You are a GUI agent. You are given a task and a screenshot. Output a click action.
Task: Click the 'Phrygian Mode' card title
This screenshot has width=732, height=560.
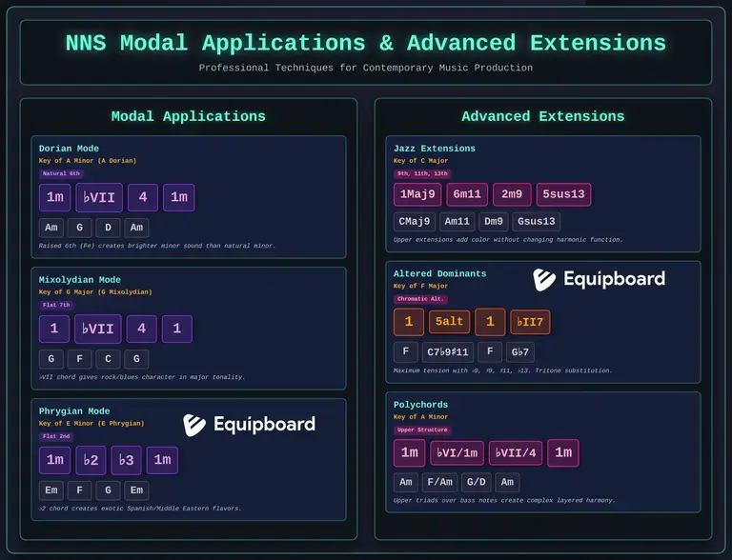(x=74, y=411)
